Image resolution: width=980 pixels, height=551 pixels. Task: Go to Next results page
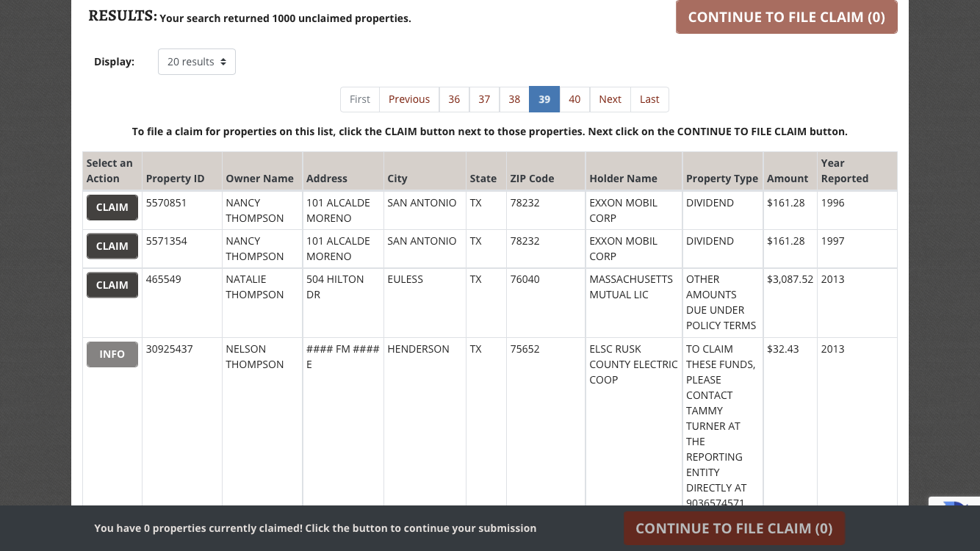(x=610, y=99)
